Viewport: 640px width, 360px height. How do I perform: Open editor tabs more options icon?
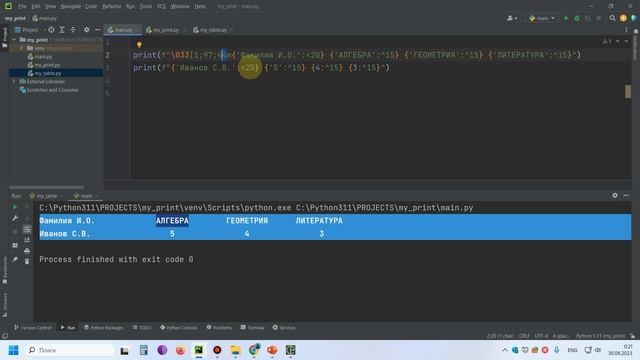tap(626, 30)
